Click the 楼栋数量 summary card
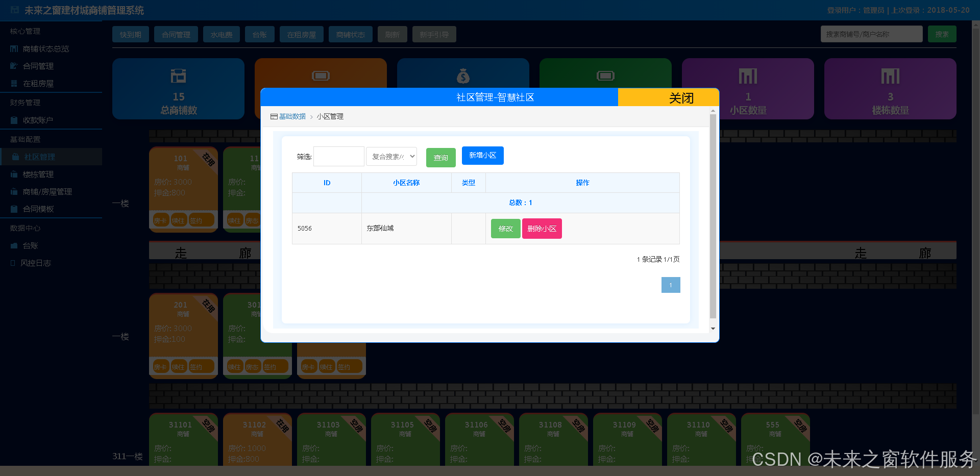Image resolution: width=980 pixels, height=476 pixels. point(890,89)
